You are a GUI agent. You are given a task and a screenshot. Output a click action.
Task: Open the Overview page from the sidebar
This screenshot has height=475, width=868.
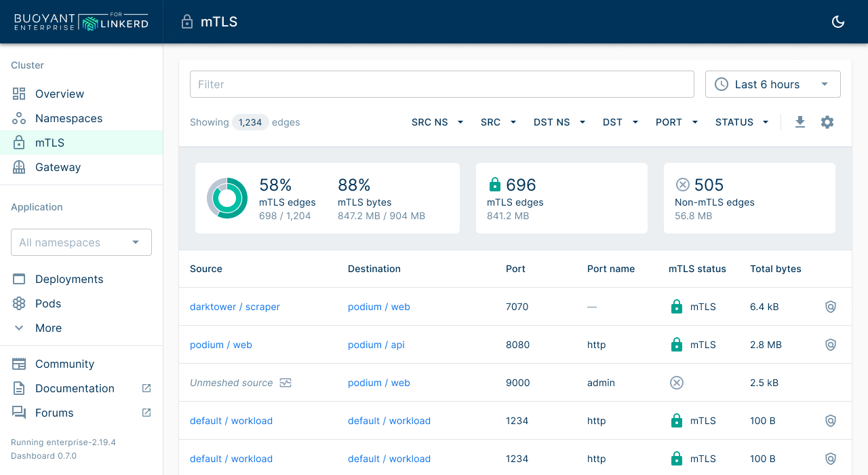pos(19,94)
